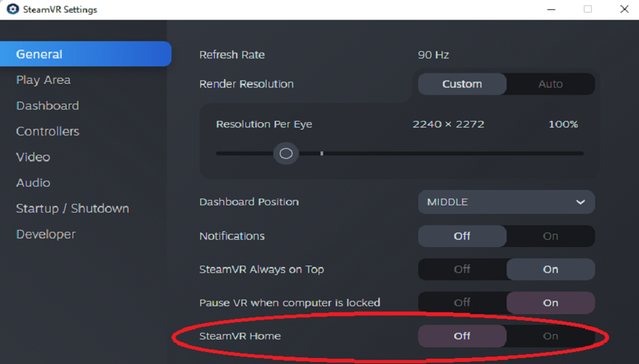Turn Notifications on
Viewport: 639px width, 364px height.
[550, 236]
